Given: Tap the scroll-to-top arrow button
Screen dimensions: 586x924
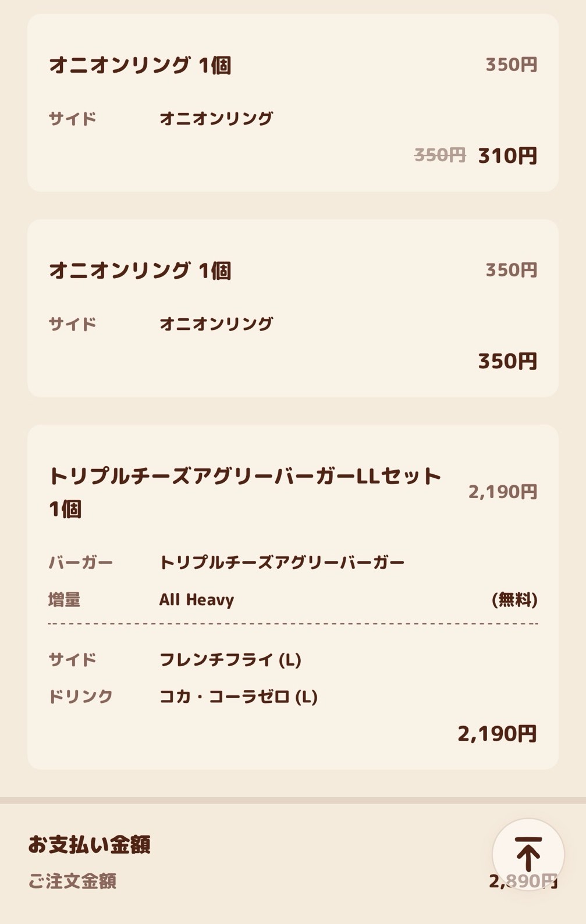Looking at the screenshot, I should 528,854.
